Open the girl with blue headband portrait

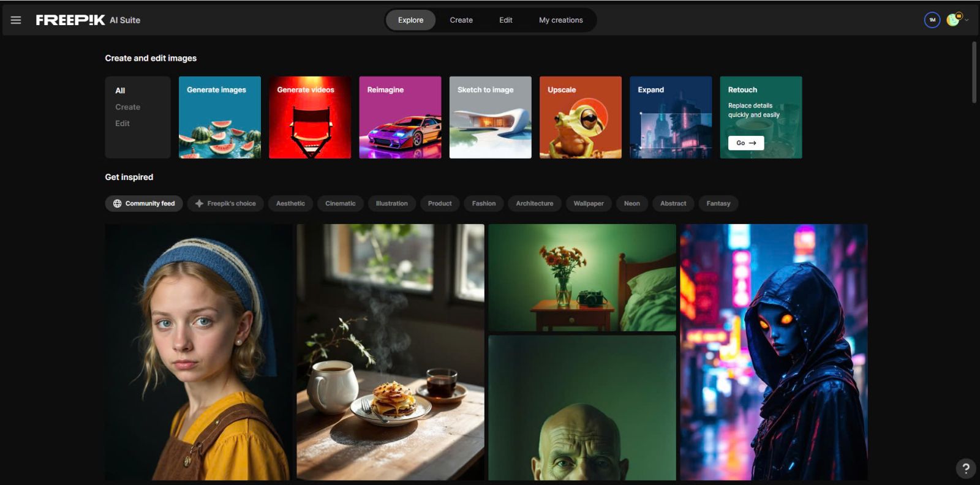click(x=198, y=352)
